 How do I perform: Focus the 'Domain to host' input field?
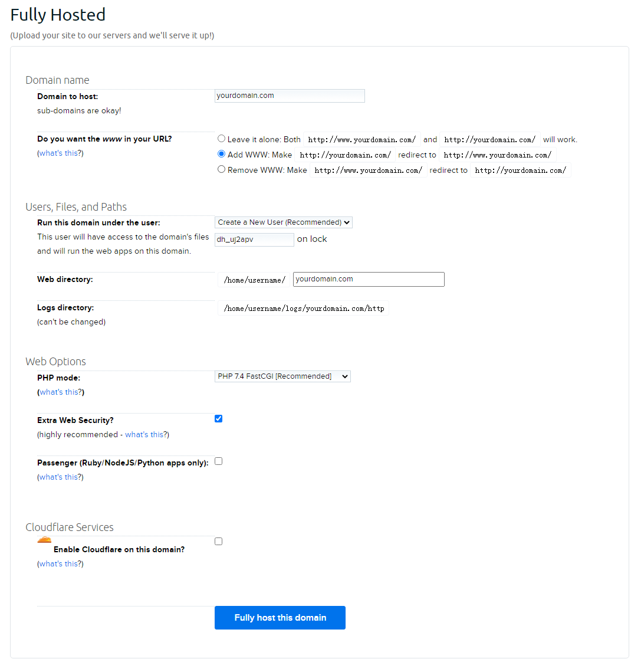(290, 96)
